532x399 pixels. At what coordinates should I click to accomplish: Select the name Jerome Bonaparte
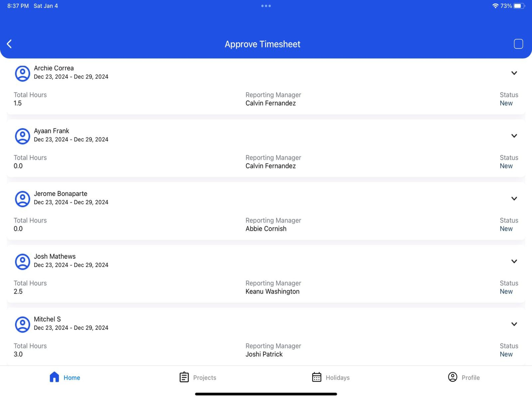pos(60,194)
